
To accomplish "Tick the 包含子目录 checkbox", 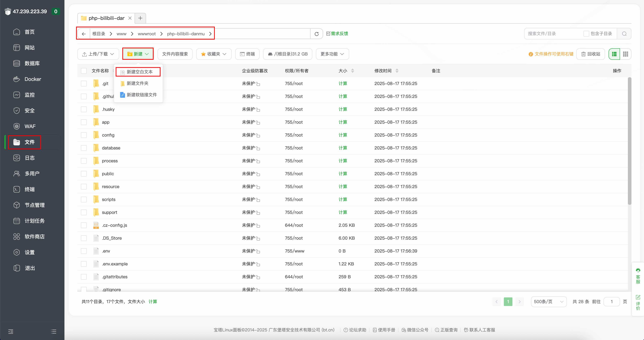I will point(586,34).
